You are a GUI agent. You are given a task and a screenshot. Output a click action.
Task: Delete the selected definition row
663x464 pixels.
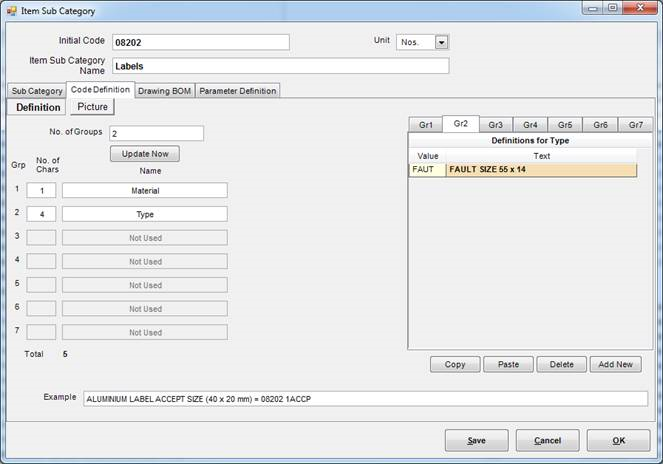tap(561, 365)
